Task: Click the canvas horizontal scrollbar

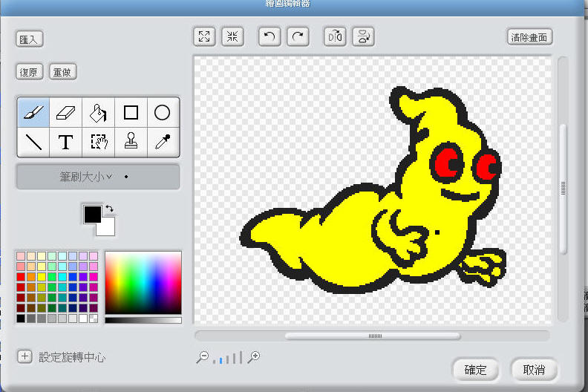Action: 373,336
